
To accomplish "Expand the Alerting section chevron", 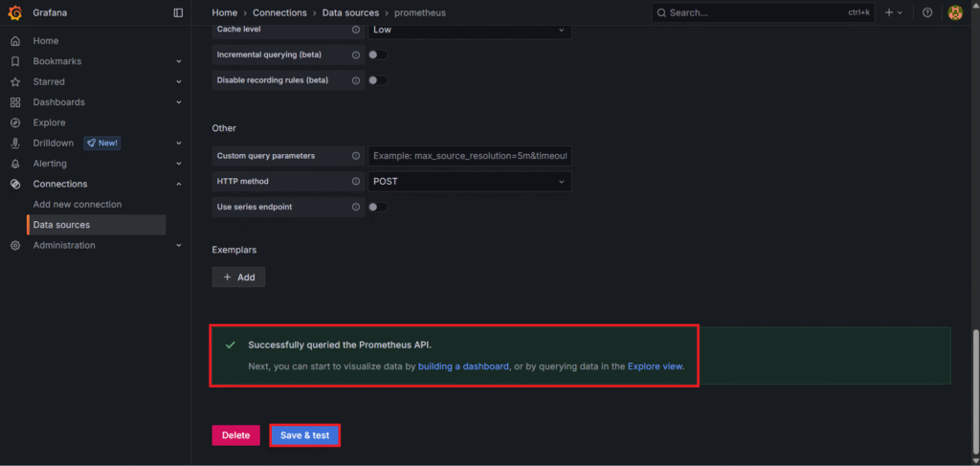I will click(179, 164).
